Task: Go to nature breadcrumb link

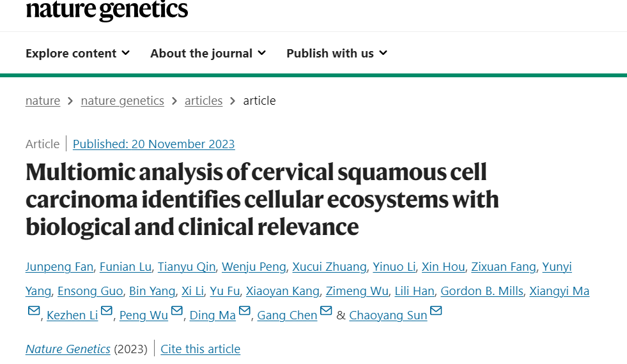Action: tap(43, 100)
